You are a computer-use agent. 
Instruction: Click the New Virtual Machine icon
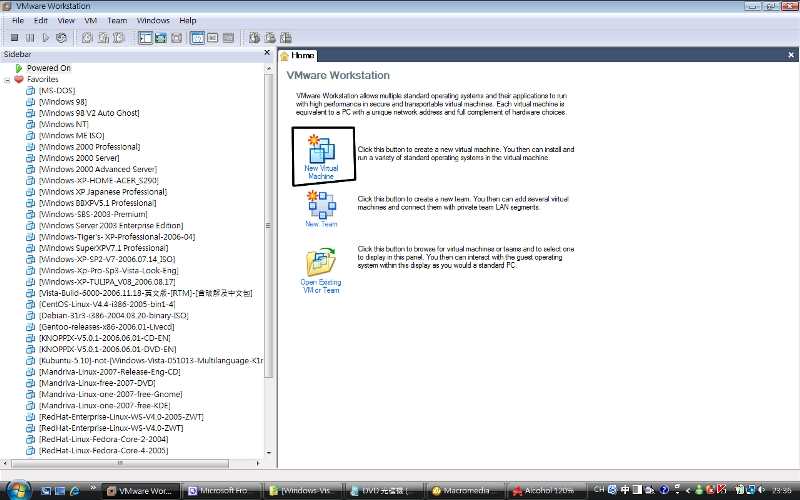[x=321, y=149]
